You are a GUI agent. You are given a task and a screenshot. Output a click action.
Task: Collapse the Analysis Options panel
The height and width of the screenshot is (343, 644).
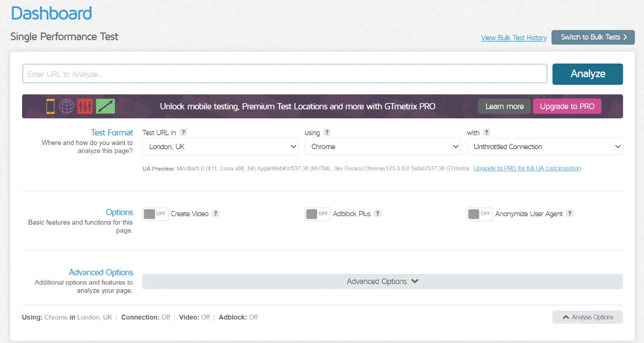coord(587,317)
